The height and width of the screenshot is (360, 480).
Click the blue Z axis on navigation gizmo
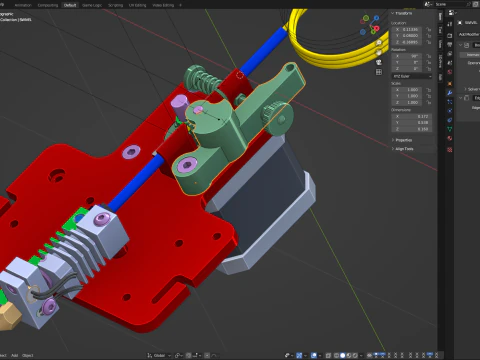376,18
